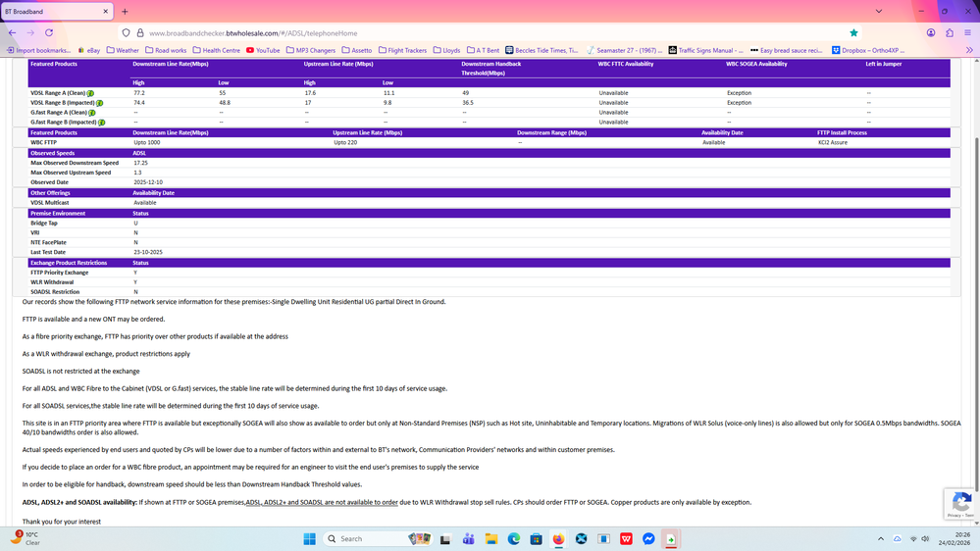This screenshot has width=980, height=551.
Task: Open Task View from the taskbar
Action: [x=445, y=539]
